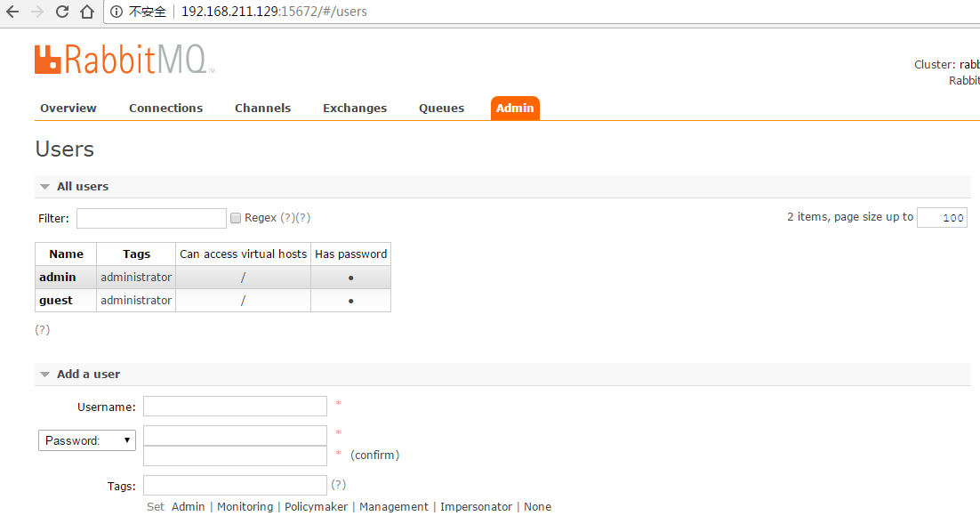Sort users by the Name column header
The image size is (980, 524).
point(66,254)
